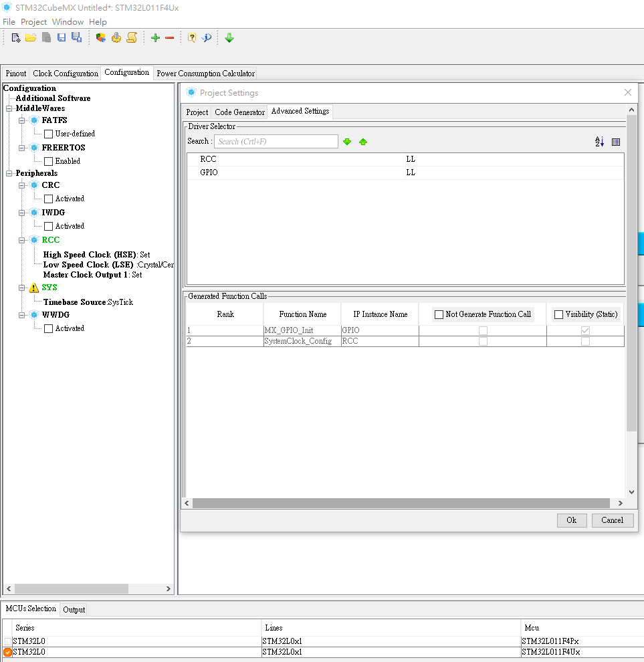
Task: Collapse the FREERTOS tree node
Action: tap(21, 148)
